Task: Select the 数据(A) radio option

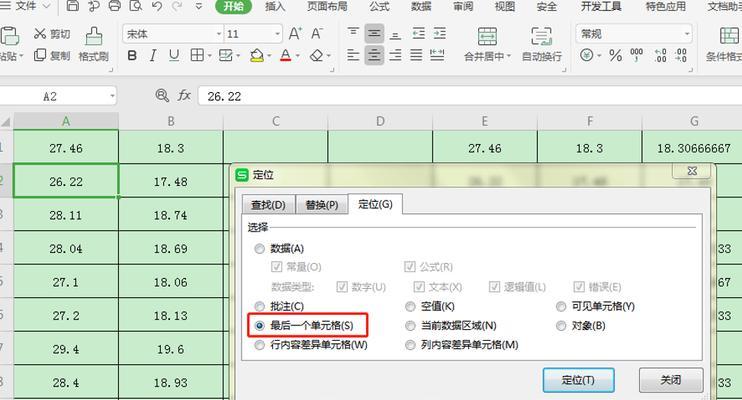Action: tap(259, 249)
